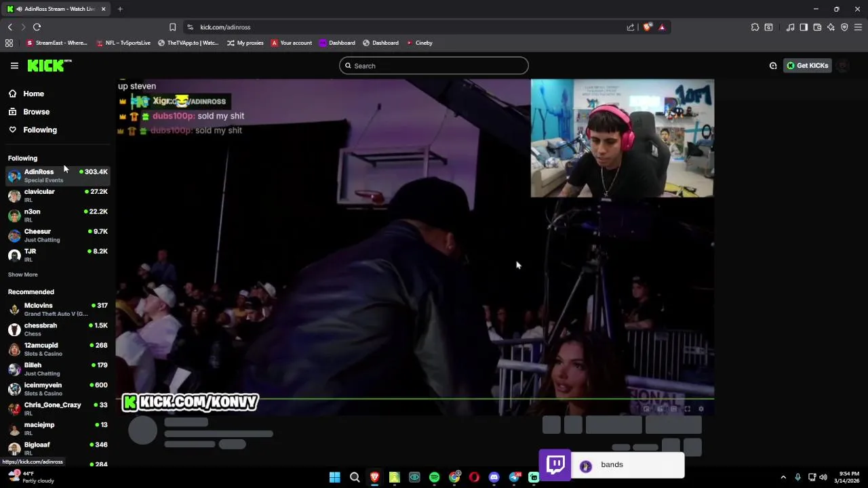Open Discord from the taskbar
The image size is (868, 488).
[494, 477]
